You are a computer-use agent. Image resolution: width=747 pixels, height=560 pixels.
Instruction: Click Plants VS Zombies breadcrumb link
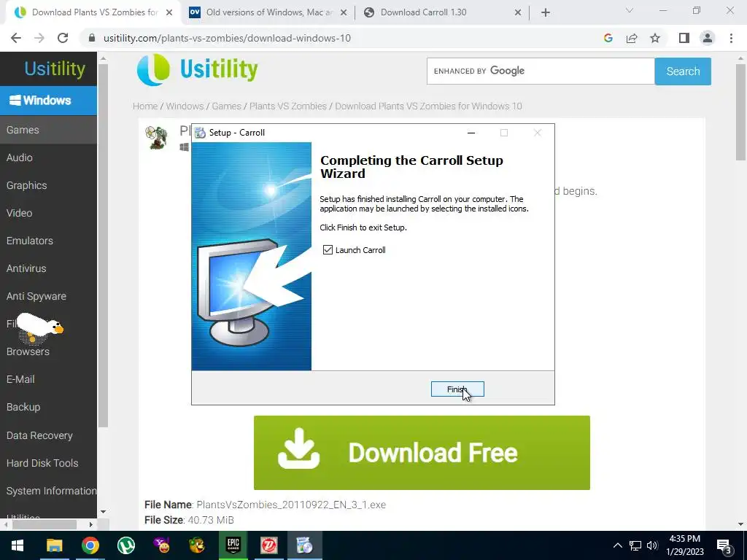(x=287, y=106)
